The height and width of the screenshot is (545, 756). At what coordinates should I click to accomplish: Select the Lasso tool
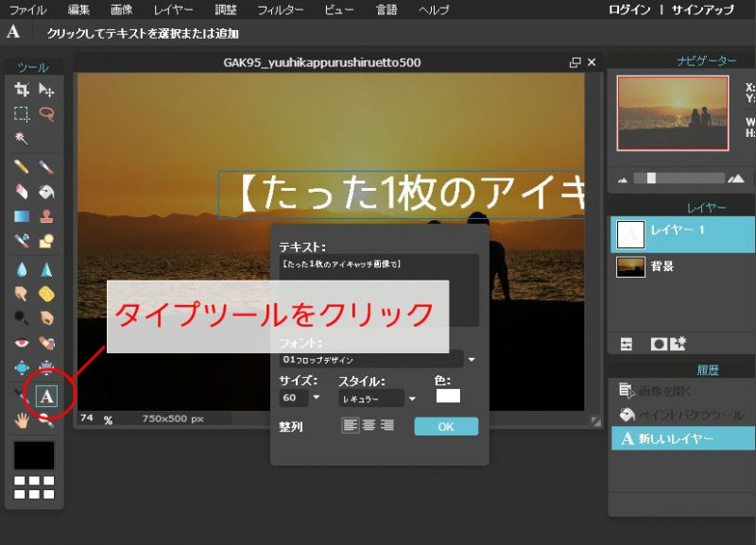(46, 113)
